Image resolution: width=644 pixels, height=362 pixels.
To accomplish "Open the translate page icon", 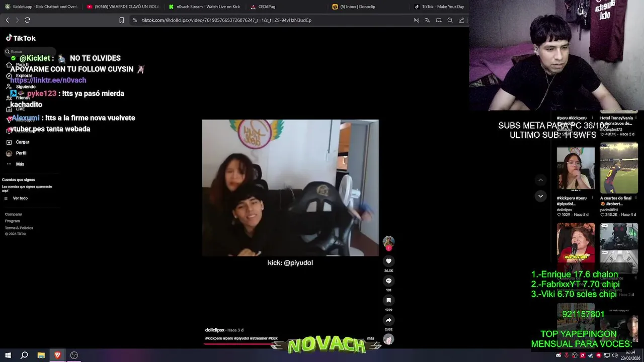I will tap(427, 20).
